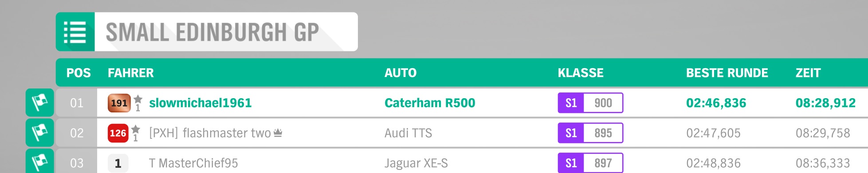Click the green list icon beside Small Edinburgh GP

click(75, 32)
